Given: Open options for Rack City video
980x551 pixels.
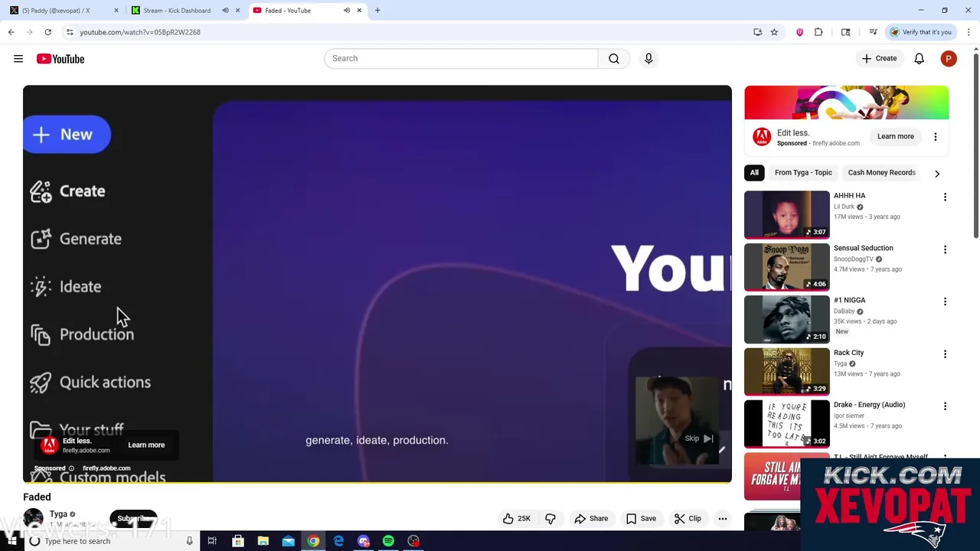Looking at the screenshot, I should tap(945, 354).
